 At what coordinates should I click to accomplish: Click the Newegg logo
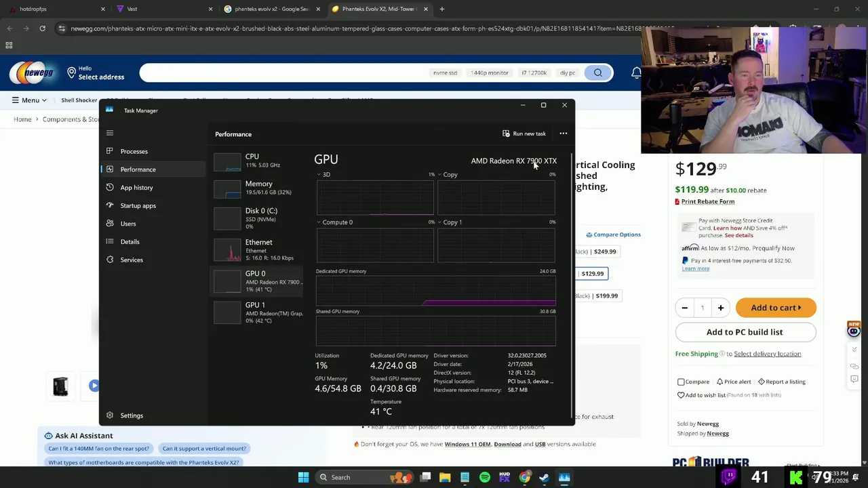32,73
